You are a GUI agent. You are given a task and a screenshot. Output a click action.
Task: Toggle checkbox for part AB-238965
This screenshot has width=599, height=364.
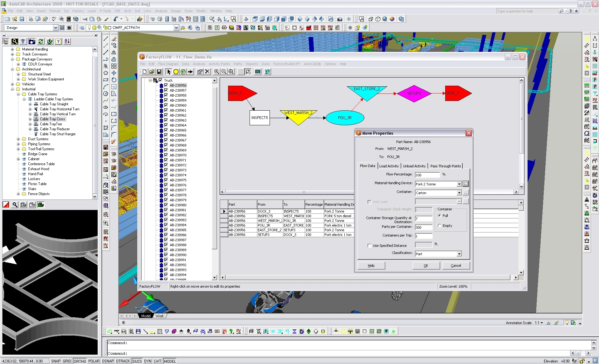point(166,130)
